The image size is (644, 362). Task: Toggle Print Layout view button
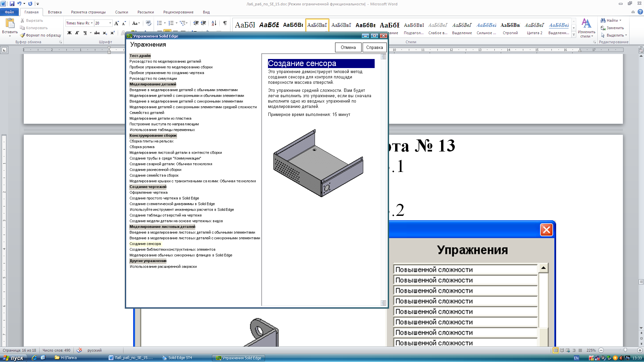[x=556, y=350]
